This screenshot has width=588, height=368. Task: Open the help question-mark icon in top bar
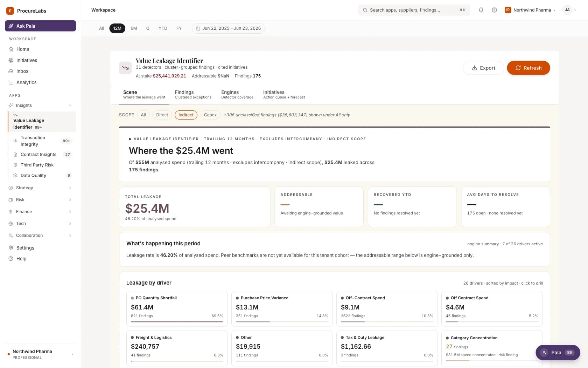tap(494, 10)
